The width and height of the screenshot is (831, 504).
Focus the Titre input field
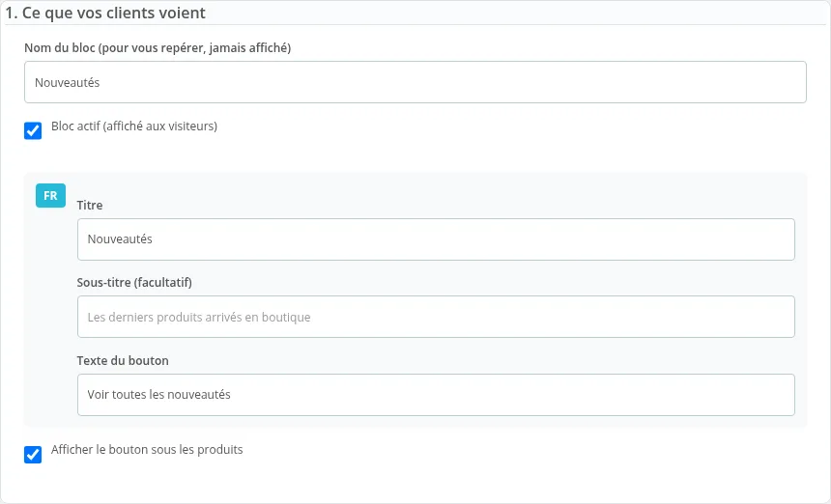coord(436,239)
